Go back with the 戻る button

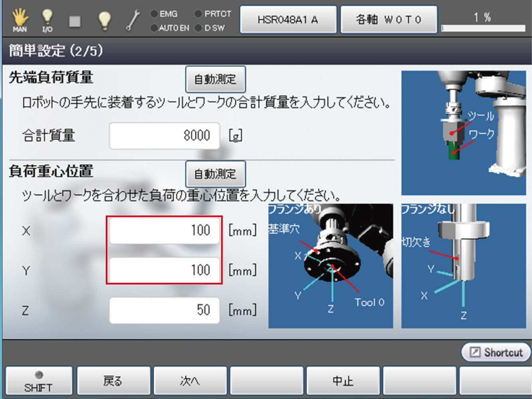point(113,381)
